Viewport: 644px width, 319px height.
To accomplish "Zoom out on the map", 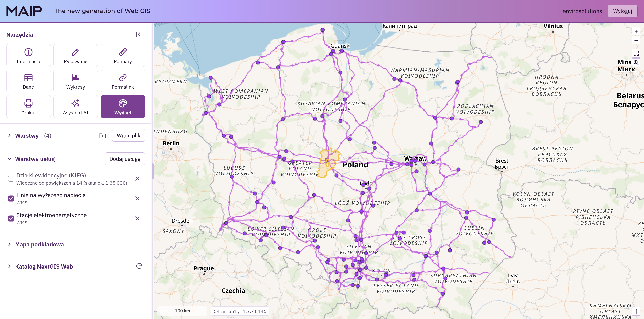I will 636,40.
